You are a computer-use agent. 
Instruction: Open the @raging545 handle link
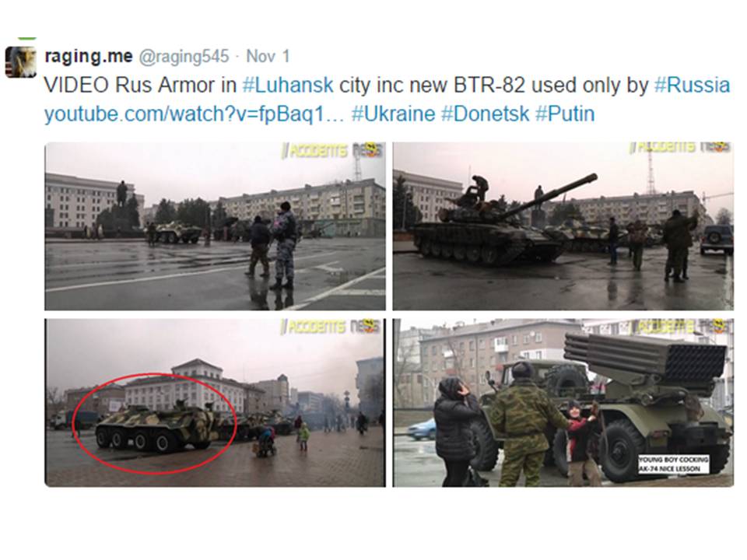point(184,56)
